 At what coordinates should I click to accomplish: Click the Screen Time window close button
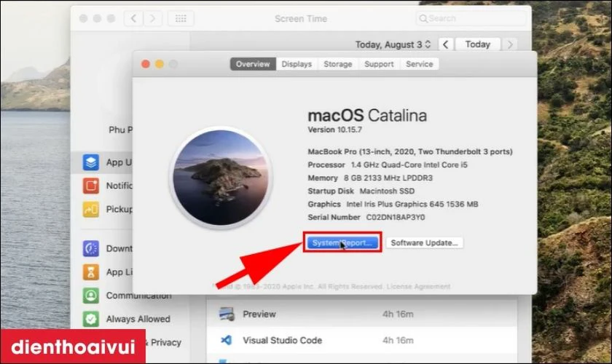click(83, 18)
